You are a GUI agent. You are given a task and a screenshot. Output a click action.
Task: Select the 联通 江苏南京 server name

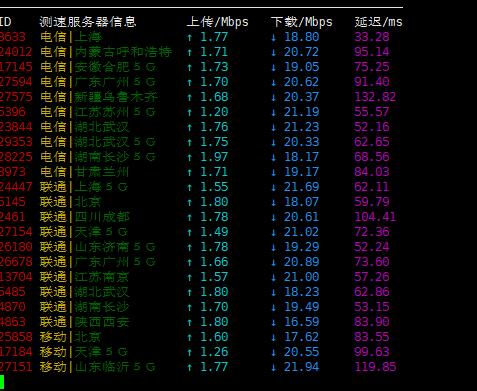click(84, 277)
